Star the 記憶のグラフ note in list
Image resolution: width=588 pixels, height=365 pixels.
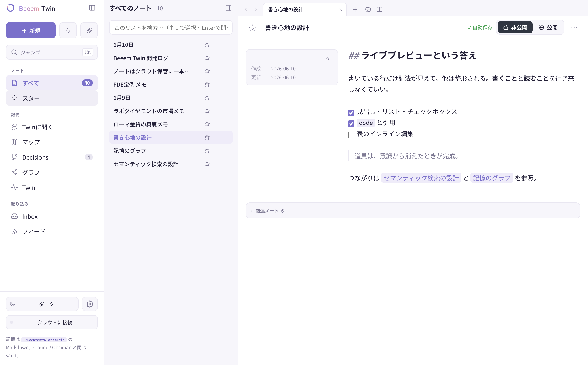click(207, 151)
